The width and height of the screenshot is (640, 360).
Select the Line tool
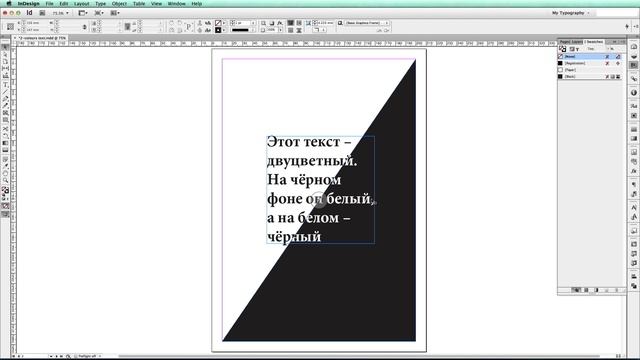pos(5,91)
